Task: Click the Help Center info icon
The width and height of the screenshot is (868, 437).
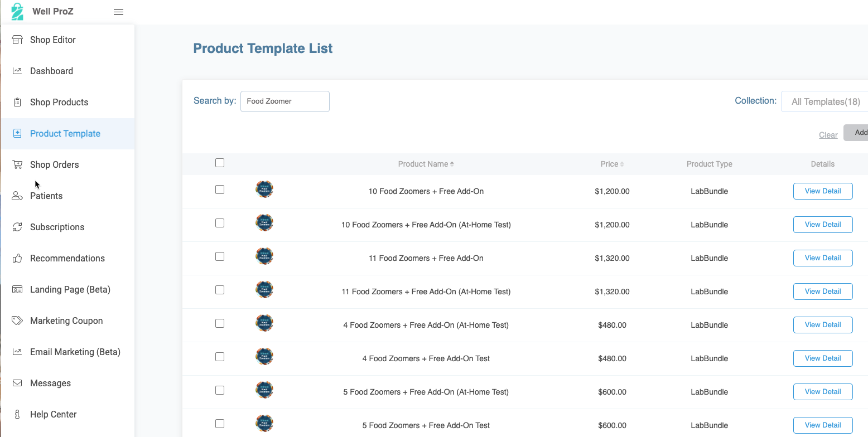Action: coord(17,414)
